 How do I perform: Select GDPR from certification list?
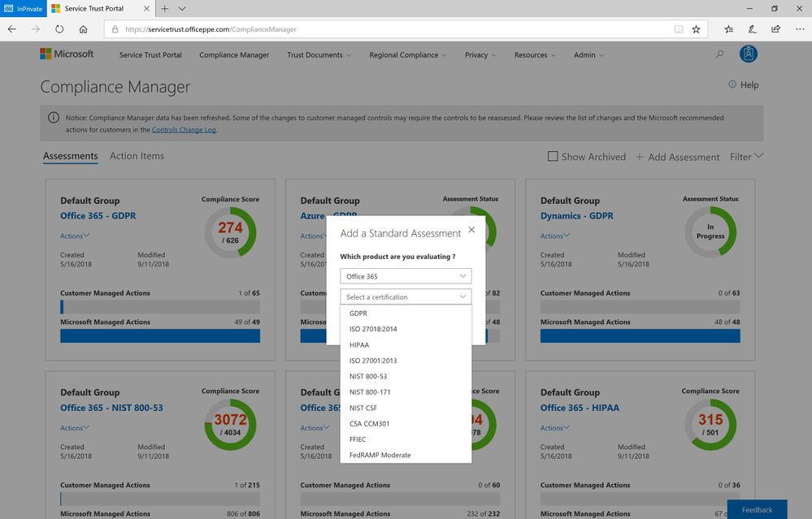pos(406,313)
